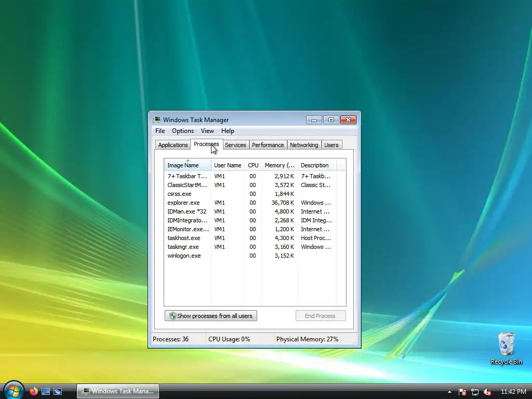Sort by the User Name column header
The image size is (532, 399).
pos(228,165)
